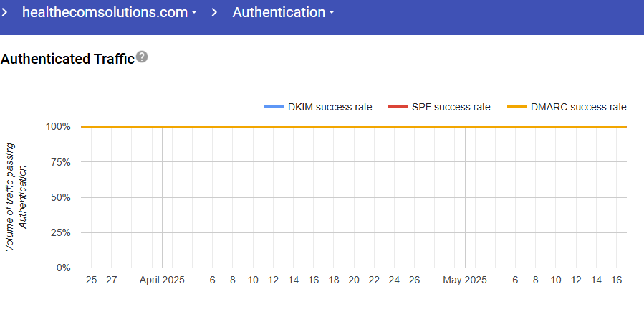Click the 0% label on the vertical axis
Viewport: 644px width, 317px height.
click(63, 268)
